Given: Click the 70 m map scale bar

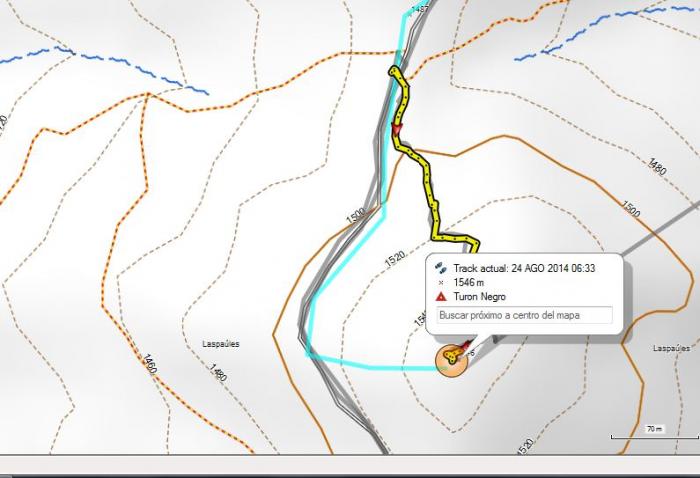Looking at the screenshot, I should [654, 432].
